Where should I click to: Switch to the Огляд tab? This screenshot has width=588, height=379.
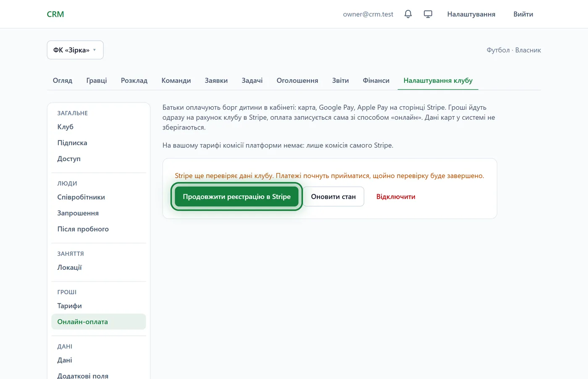63,80
